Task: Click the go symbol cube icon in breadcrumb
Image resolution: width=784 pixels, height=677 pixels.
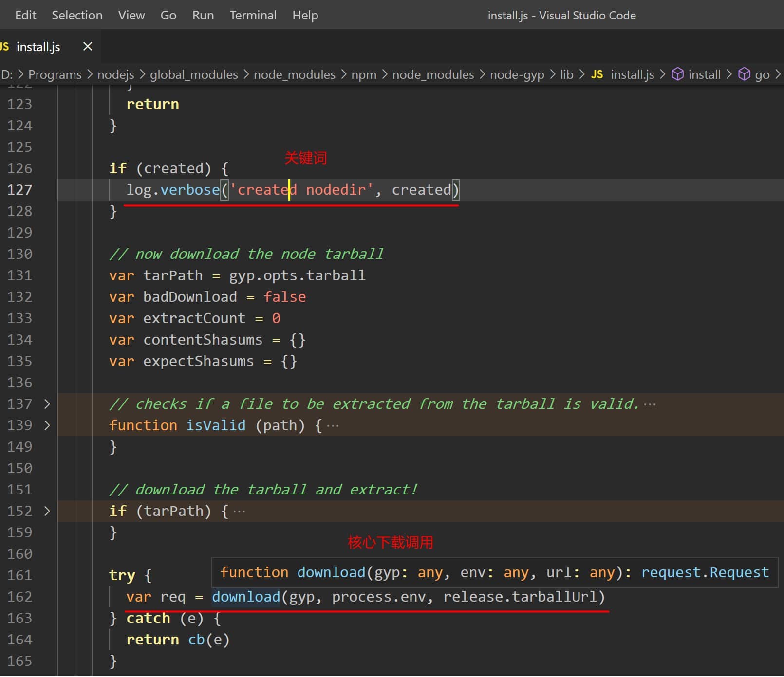Action: coord(744,74)
